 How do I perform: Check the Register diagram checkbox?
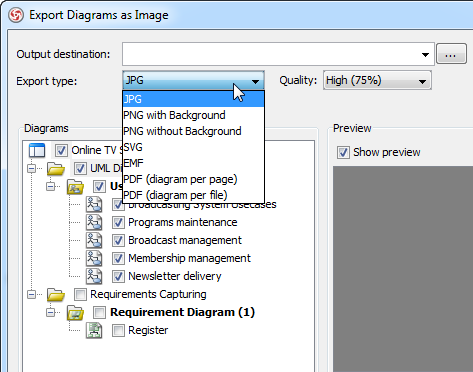click(x=118, y=330)
